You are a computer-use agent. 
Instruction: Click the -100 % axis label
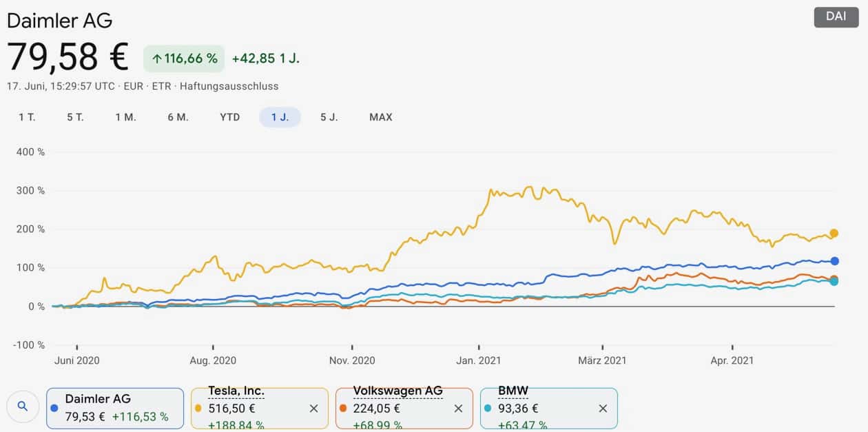[28, 345]
